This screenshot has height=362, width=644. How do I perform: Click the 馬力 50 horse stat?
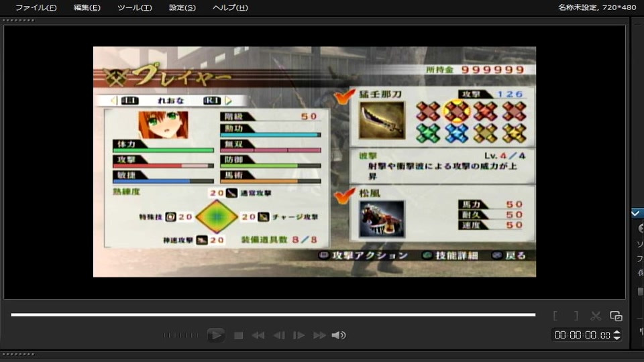491,204
